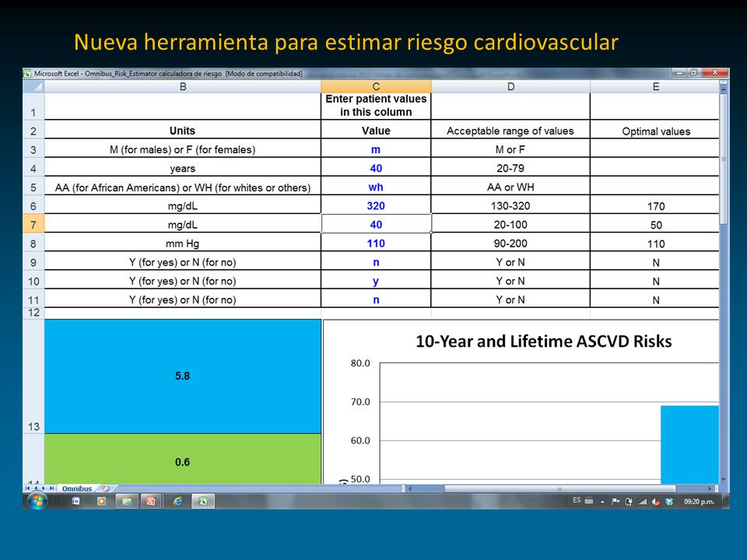Select the Omnibus sheet tab

(x=77, y=488)
